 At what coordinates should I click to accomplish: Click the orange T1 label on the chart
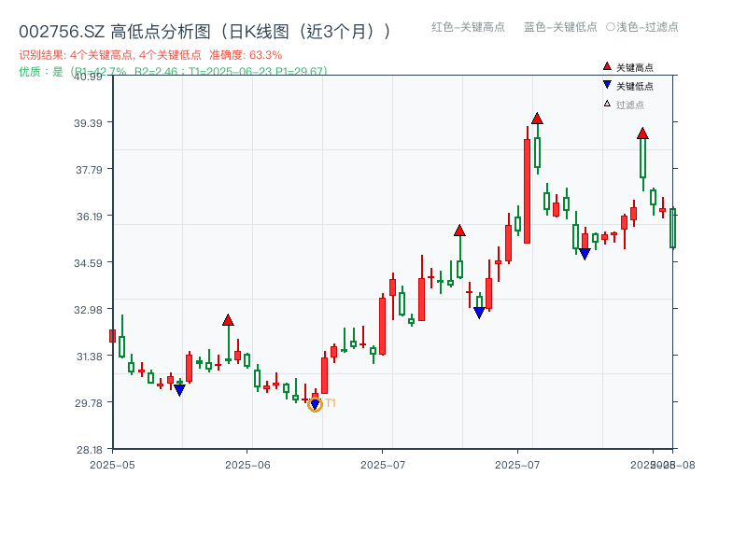[x=329, y=403]
